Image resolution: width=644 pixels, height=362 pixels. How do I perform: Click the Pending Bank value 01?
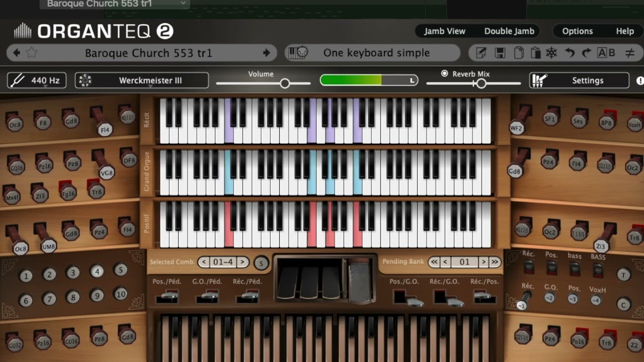coord(464,262)
